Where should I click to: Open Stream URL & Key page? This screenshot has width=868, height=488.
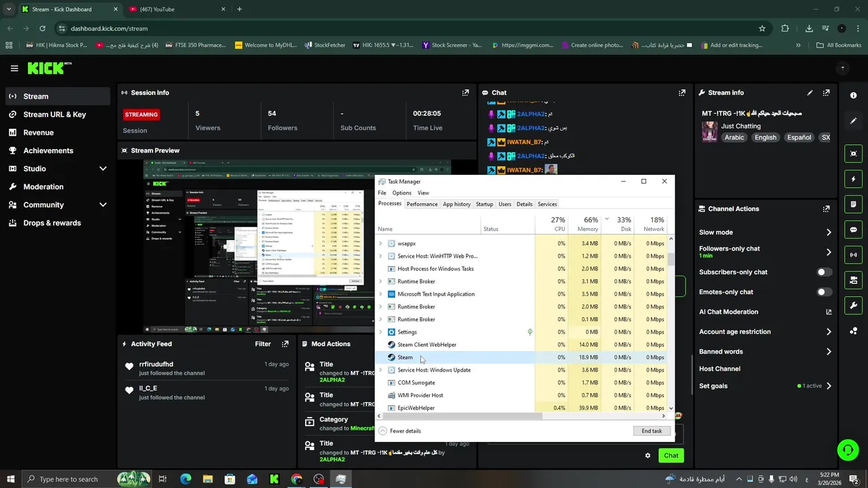(x=54, y=115)
